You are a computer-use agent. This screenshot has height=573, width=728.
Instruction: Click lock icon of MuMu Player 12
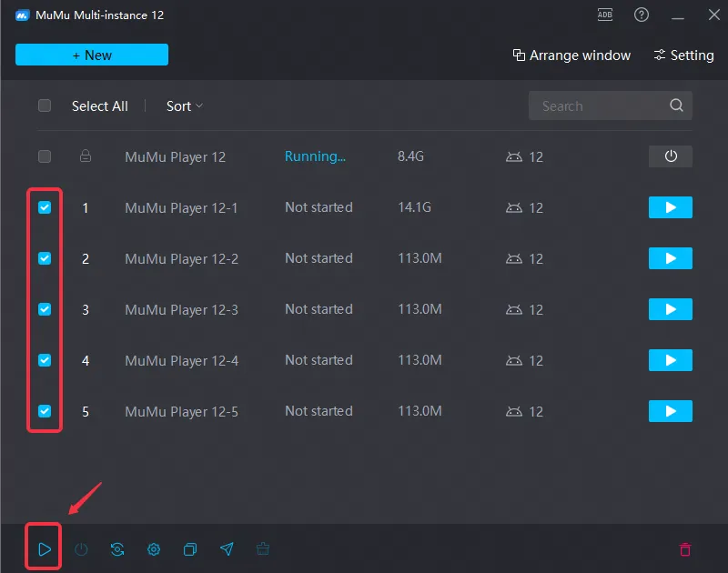86,156
